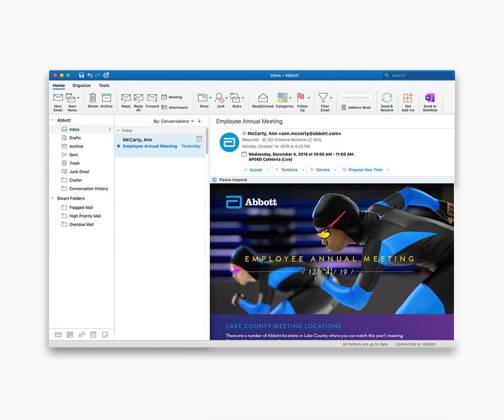Collapse the Today message group
This screenshot has height=420, width=504.
click(x=118, y=130)
